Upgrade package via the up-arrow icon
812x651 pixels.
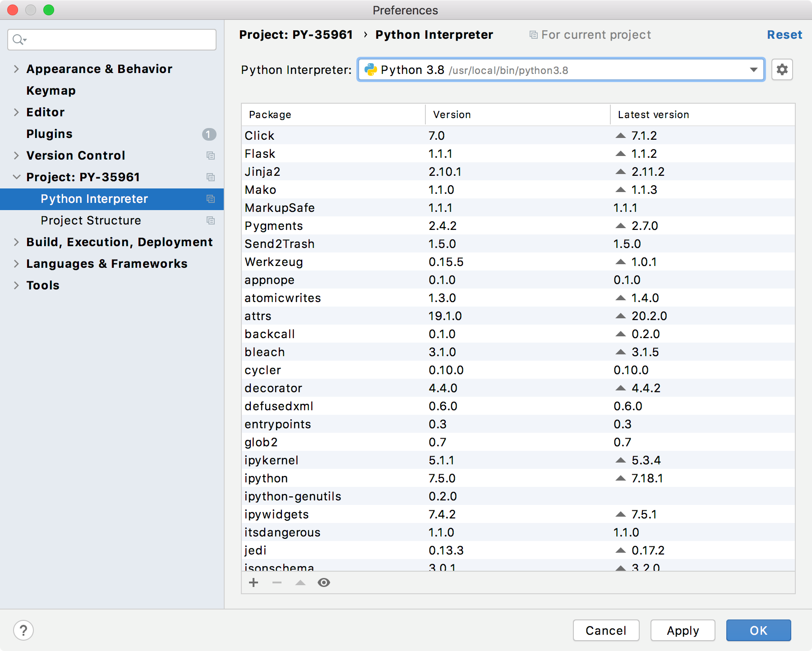pos(300,582)
